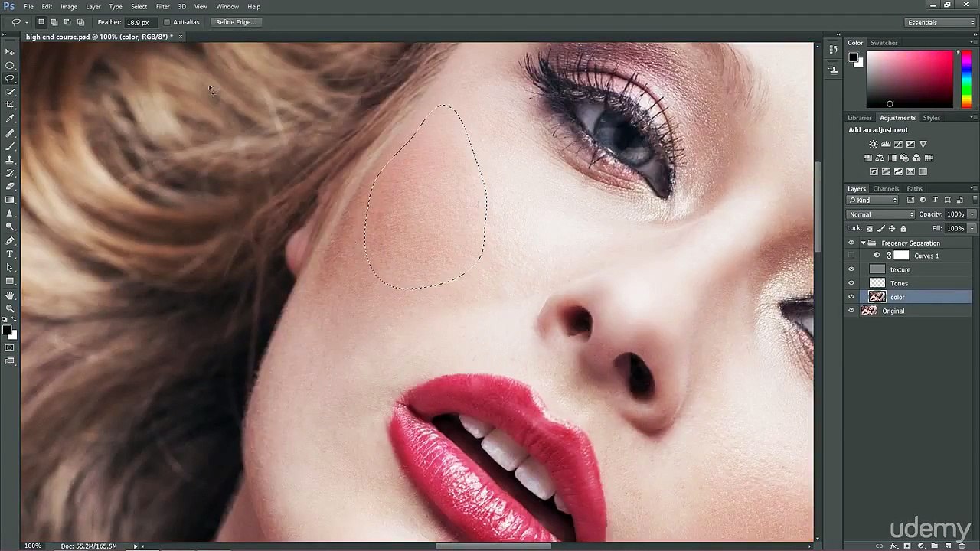Add a Brightness/Contrast adjustment
This screenshot has width=980, height=551.
click(x=873, y=144)
